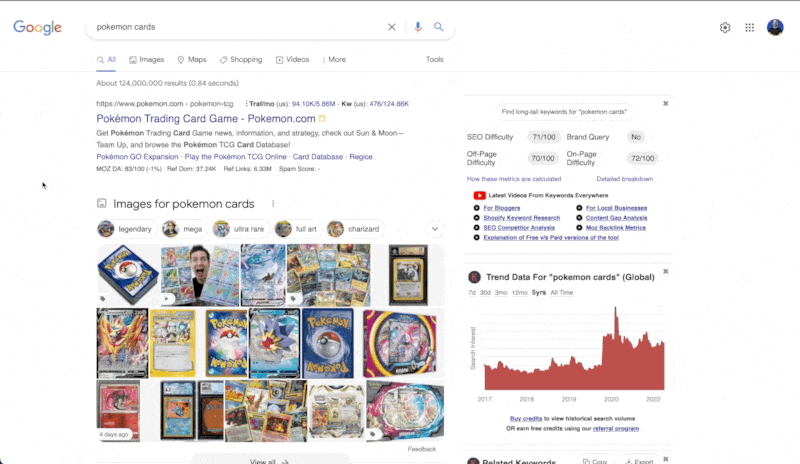Screen dimensions: 800x464
Task: Click View all images button
Action: (x=270, y=460)
